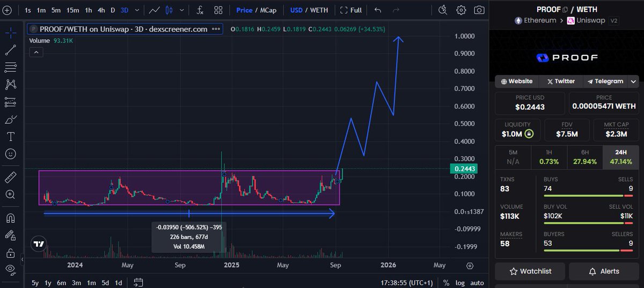
Task: Toggle lock all drawing tools
Action: point(11,253)
